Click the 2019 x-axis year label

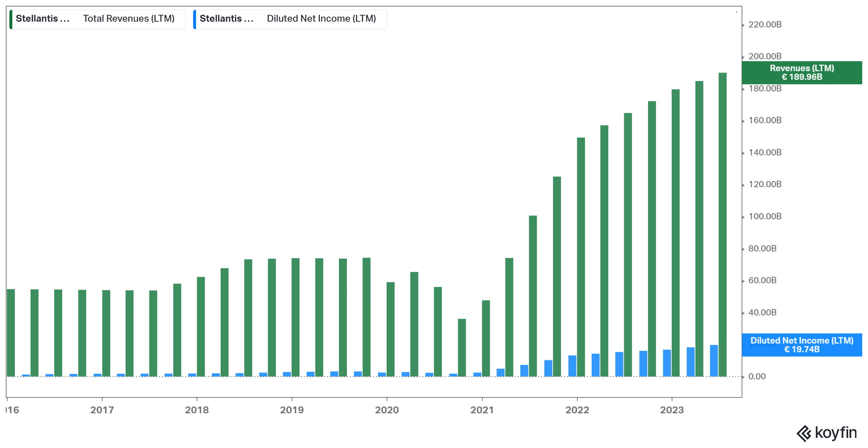tap(292, 410)
